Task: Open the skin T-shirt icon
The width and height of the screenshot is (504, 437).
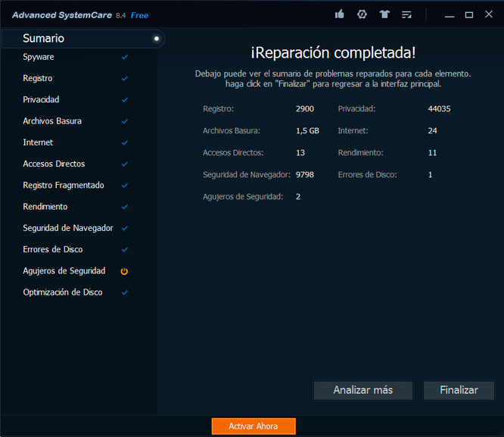Action: (384, 14)
